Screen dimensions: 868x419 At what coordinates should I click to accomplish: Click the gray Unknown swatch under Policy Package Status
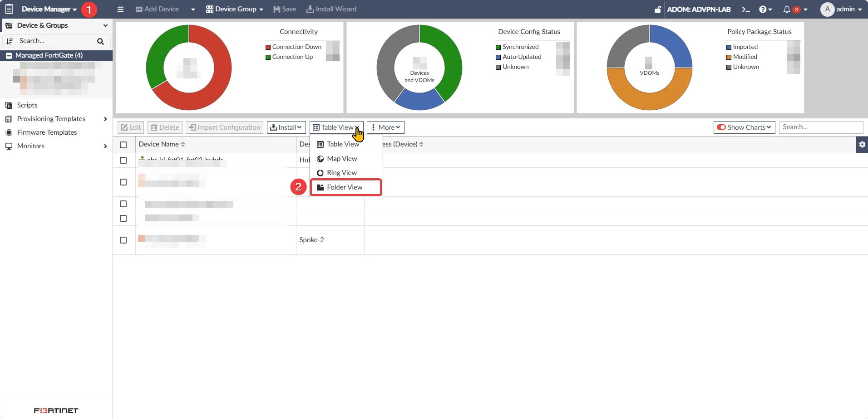tap(729, 67)
